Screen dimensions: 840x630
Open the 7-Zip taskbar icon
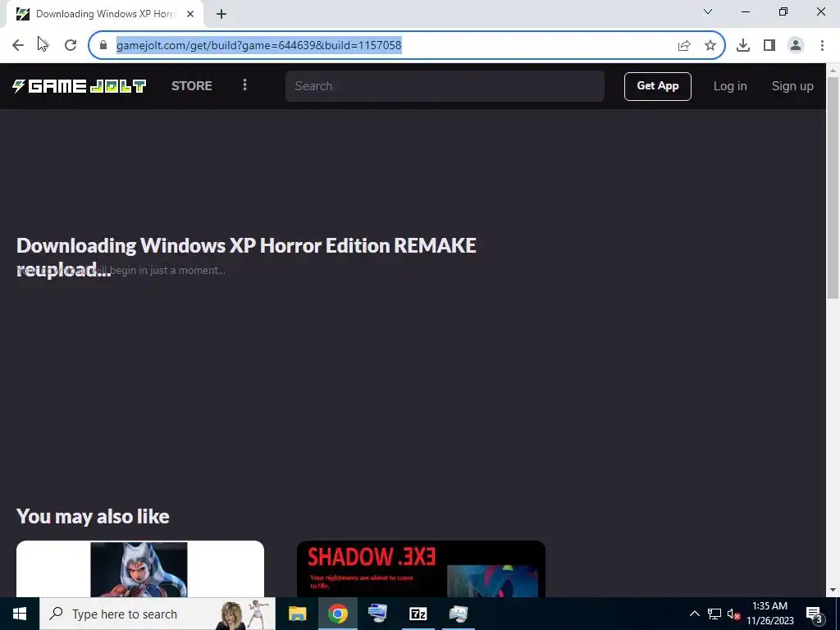418,614
